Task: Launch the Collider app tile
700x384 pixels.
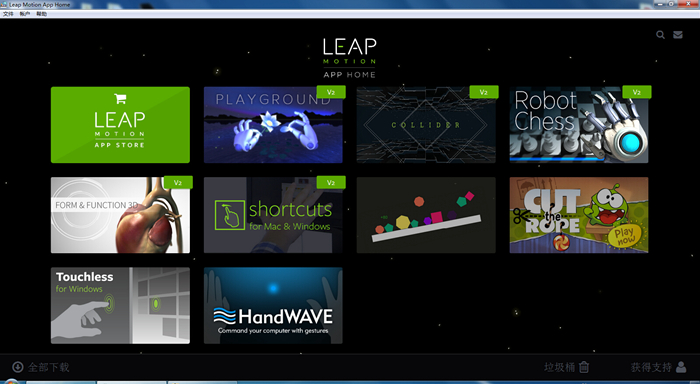Action: click(x=426, y=125)
